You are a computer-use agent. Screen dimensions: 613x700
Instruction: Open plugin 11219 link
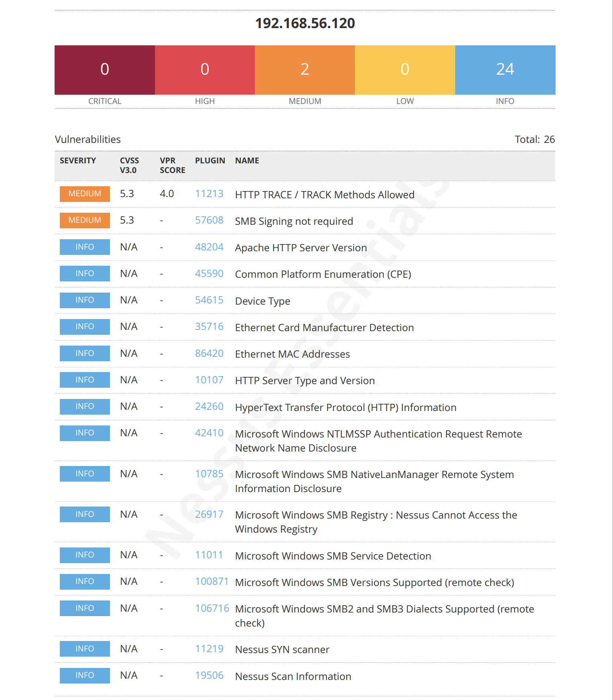pyautogui.click(x=209, y=649)
